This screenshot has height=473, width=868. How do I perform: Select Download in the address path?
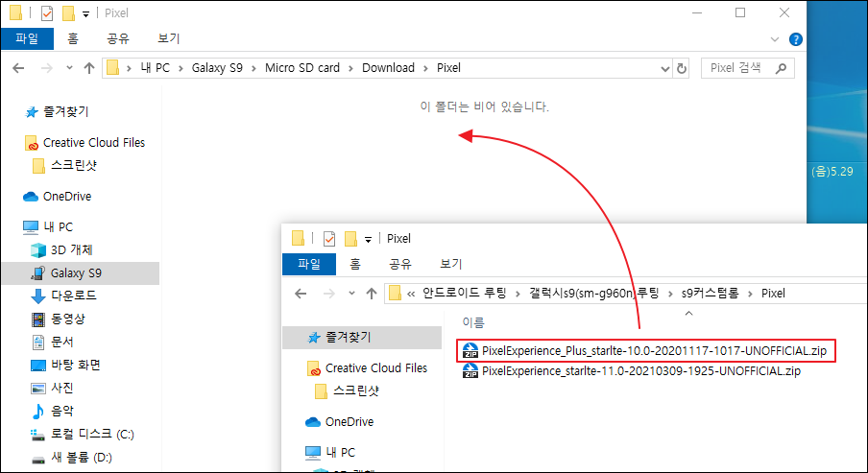(x=388, y=68)
